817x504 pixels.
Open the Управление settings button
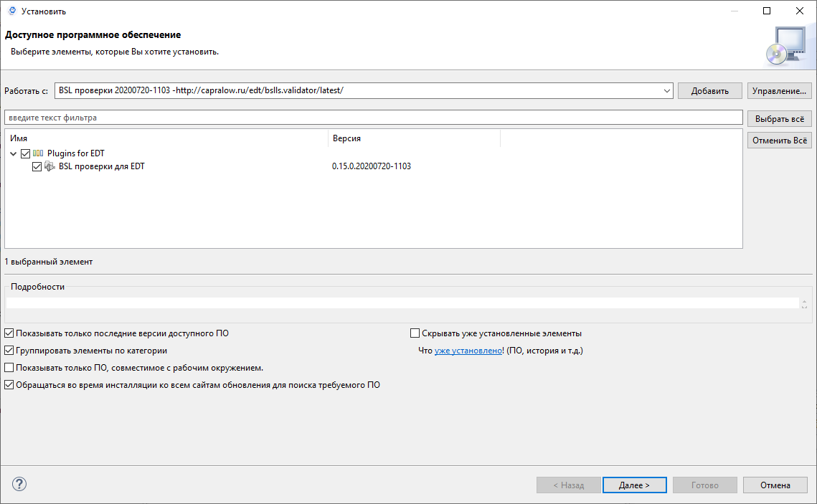click(779, 91)
